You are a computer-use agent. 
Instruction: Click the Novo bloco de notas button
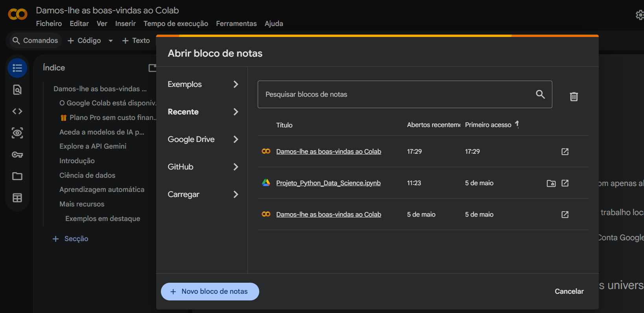point(210,291)
